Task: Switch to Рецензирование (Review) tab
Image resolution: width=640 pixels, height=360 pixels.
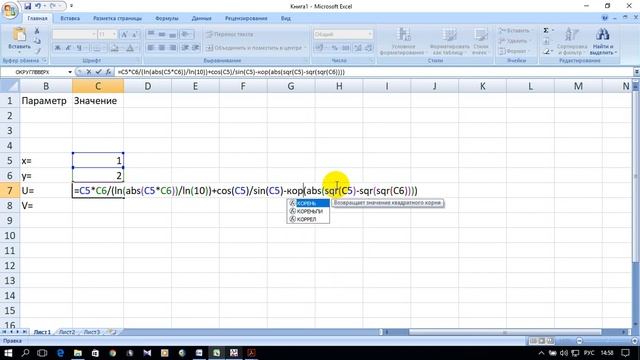Action: (246, 18)
